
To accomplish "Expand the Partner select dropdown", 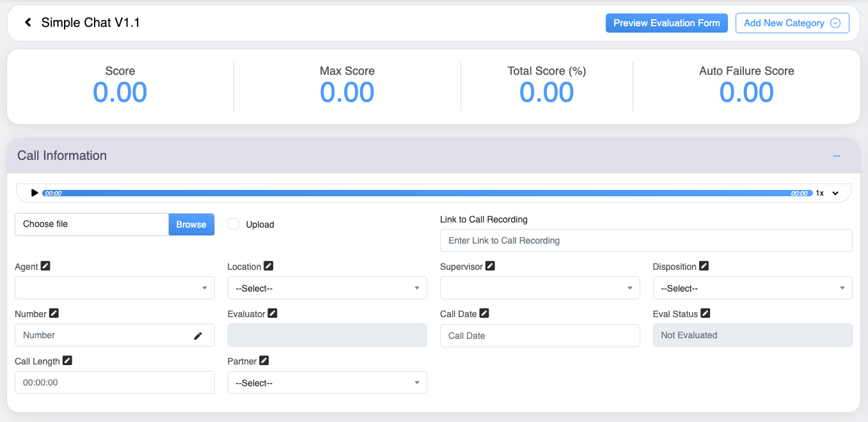I will point(327,383).
